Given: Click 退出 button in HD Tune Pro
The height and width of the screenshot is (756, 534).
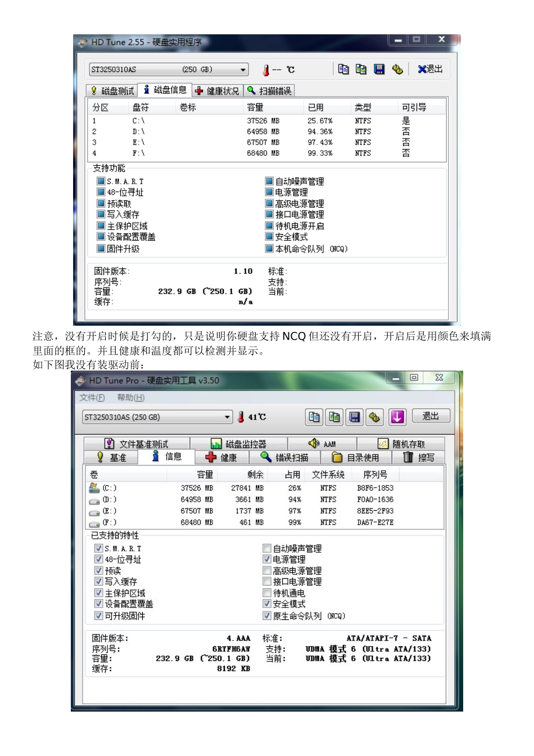Looking at the screenshot, I should [431, 416].
